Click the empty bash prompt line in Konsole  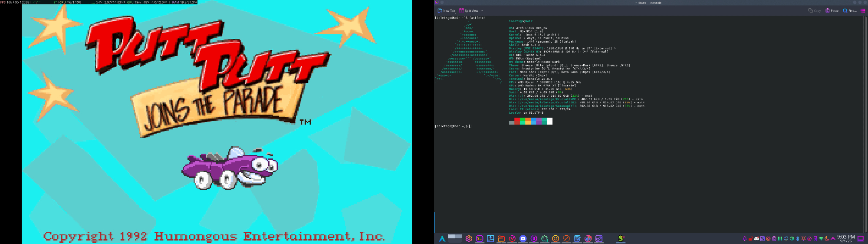(x=453, y=126)
